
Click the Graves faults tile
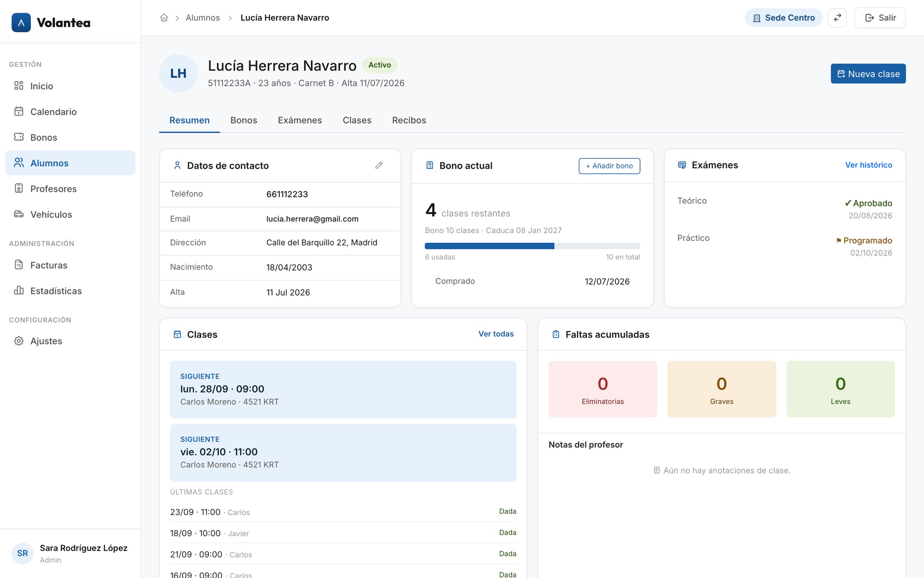tap(721, 389)
